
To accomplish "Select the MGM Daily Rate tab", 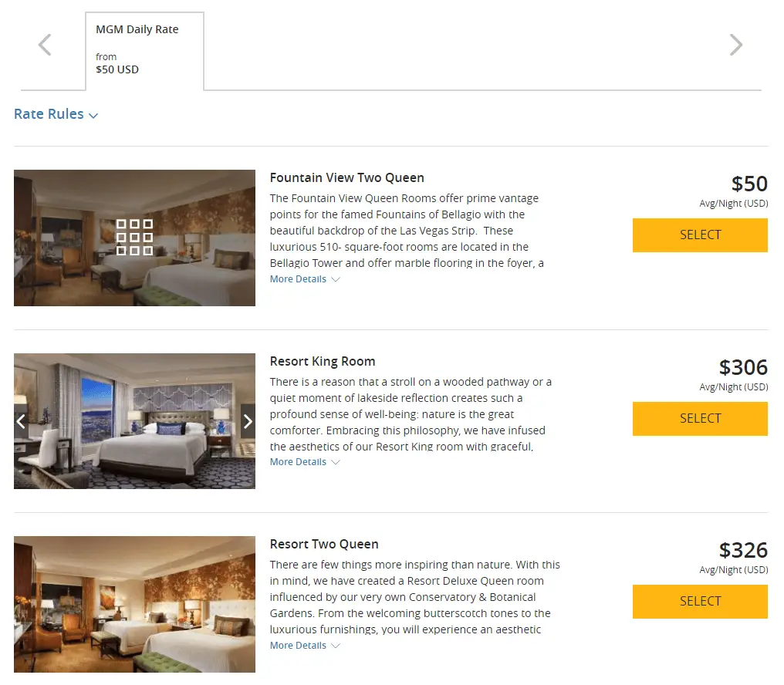I will pyautogui.click(x=144, y=51).
